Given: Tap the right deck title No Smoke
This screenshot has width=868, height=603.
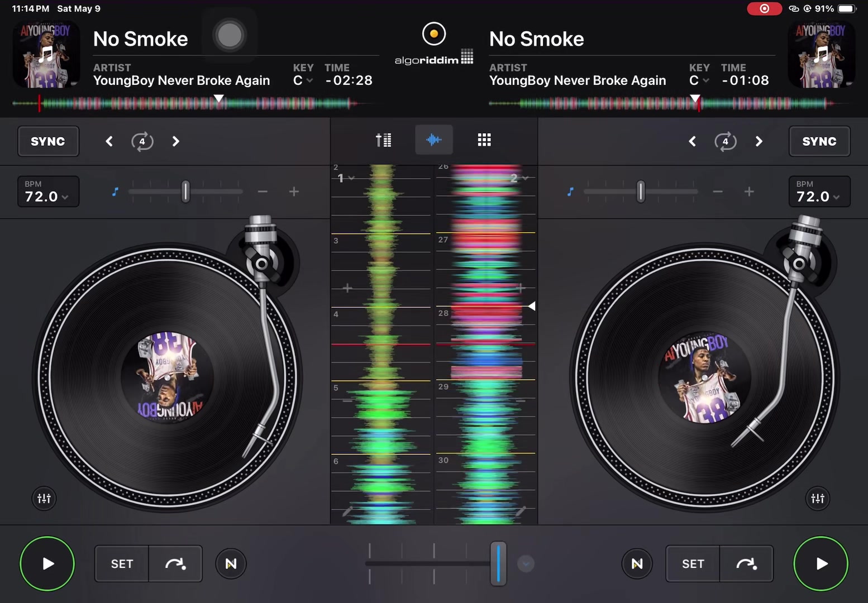Looking at the screenshot, I should coord(537,39).
